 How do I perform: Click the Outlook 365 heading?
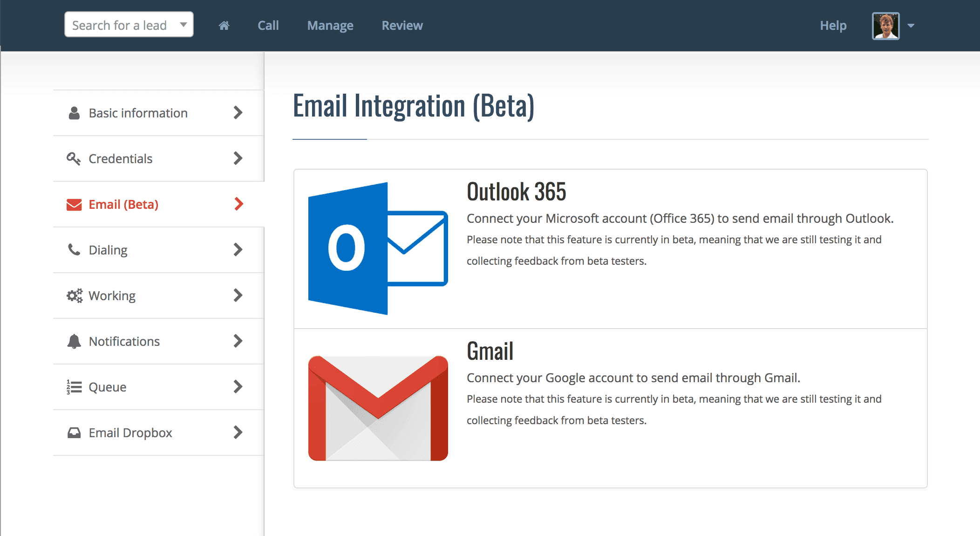(x=517, y=192)
